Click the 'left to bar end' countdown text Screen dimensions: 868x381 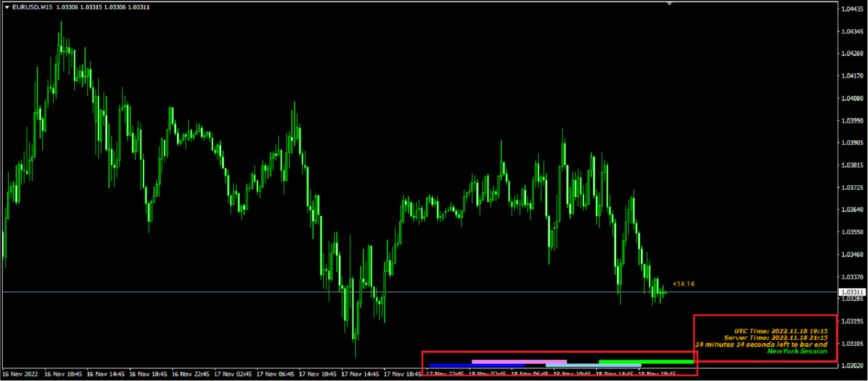pos(761,345)
